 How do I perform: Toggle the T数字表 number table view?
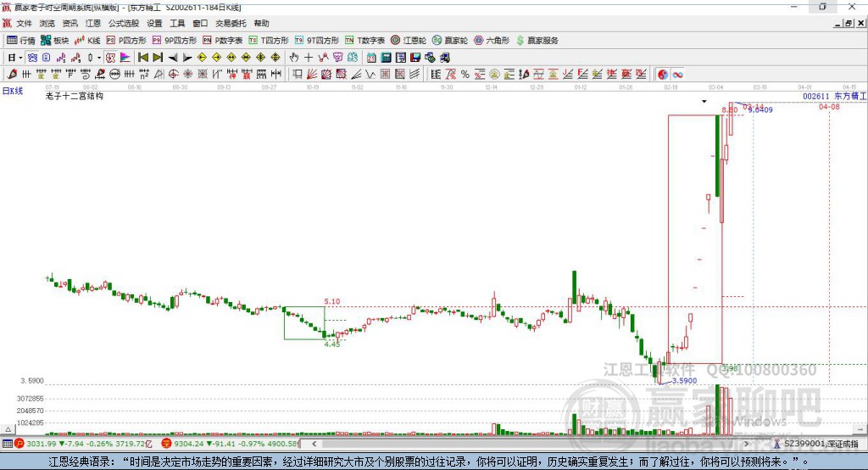[x=364, y=40]
